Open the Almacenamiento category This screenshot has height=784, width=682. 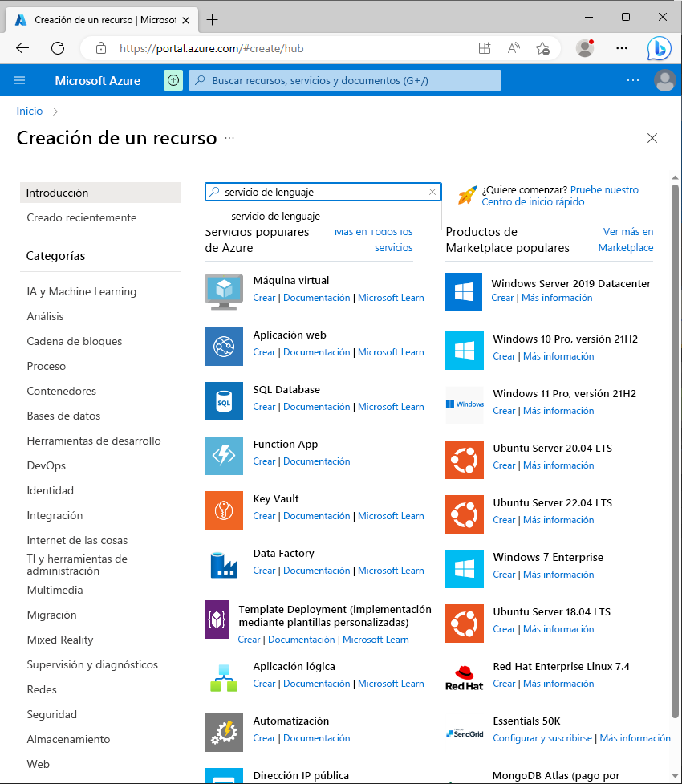pos(68,740)
